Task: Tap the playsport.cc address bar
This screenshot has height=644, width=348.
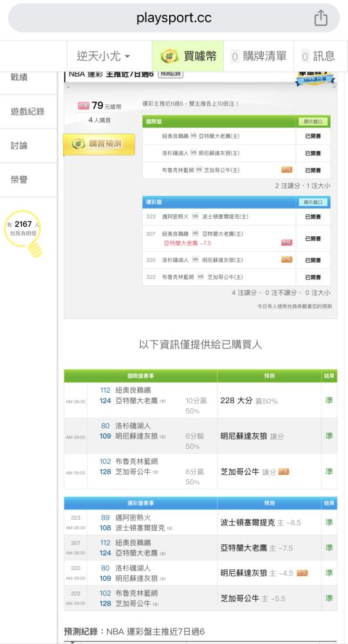Action: point(174,18)
